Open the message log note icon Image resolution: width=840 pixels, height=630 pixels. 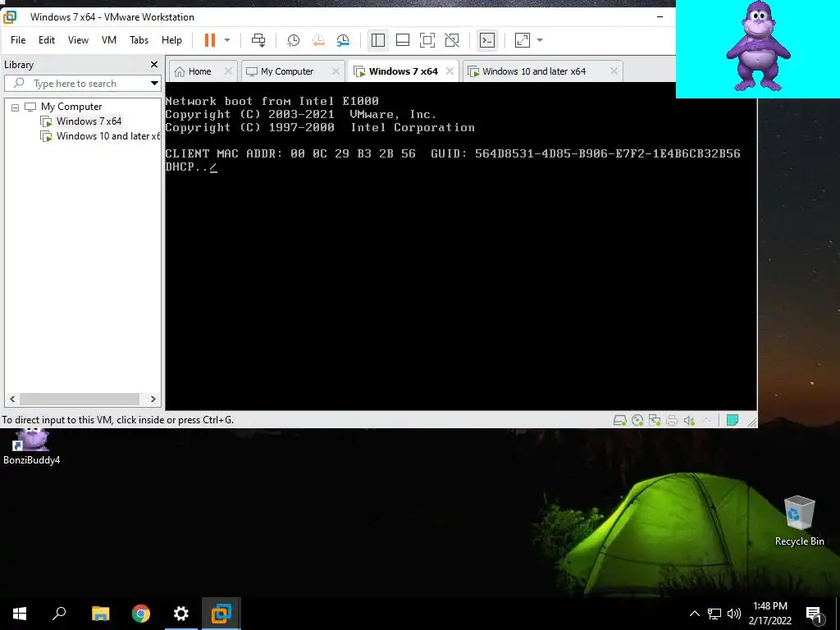[733, 420]
